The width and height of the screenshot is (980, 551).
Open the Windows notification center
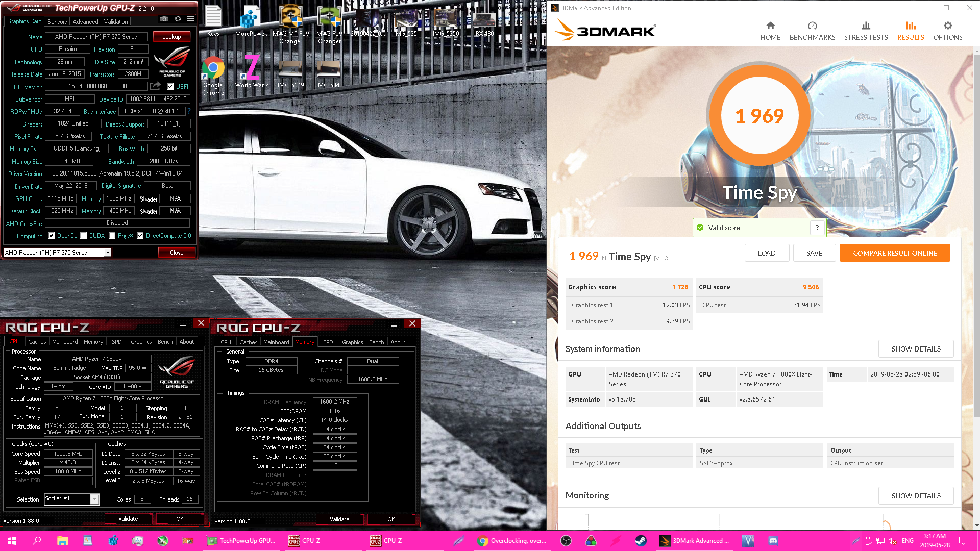click(x=963, y=541)
